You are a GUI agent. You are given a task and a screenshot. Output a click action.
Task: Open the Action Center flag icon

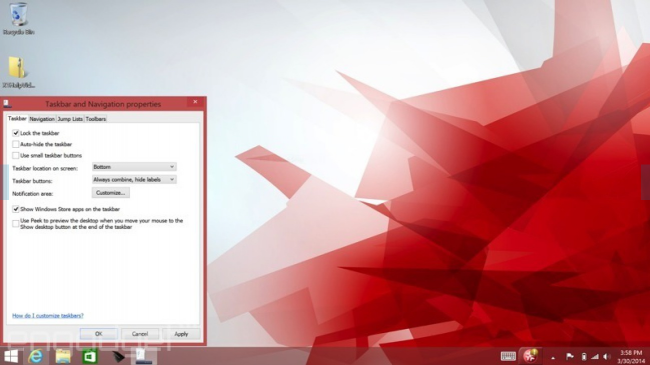coord(570,357)
